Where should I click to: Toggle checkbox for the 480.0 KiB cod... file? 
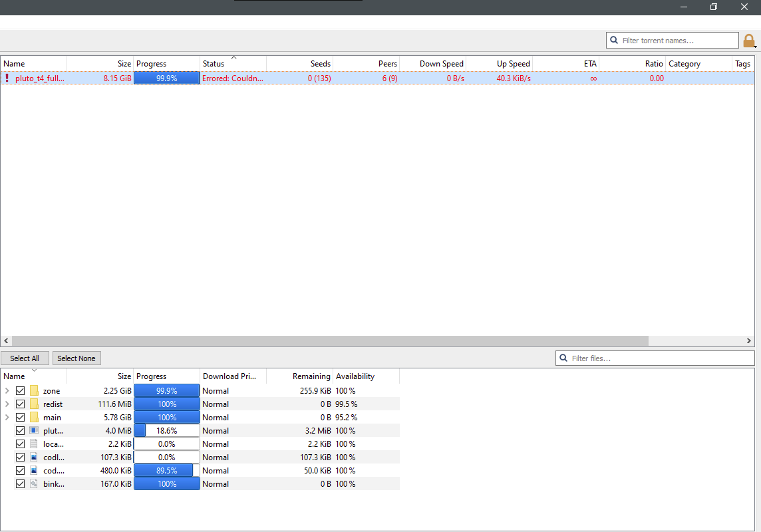[x=21, y=470]
